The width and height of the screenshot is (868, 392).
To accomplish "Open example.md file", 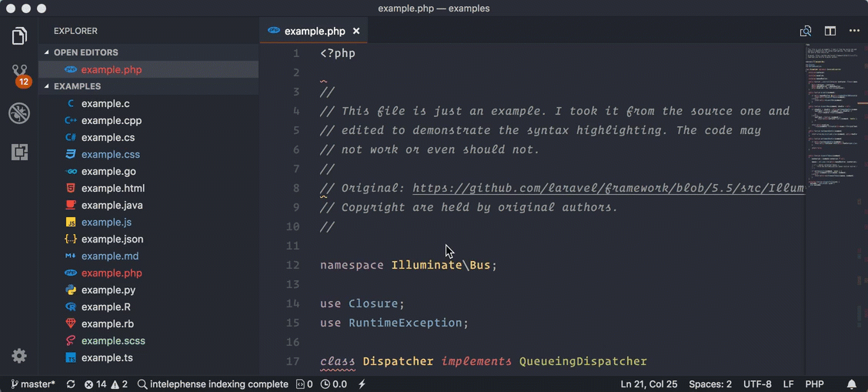I will click(149, 256).
